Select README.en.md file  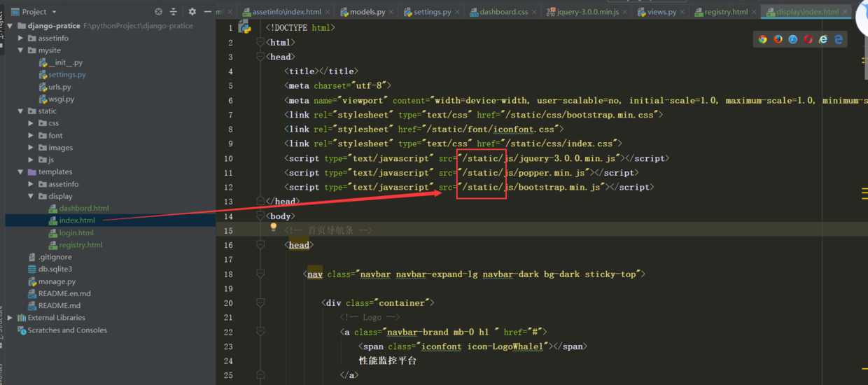[64, 294]
